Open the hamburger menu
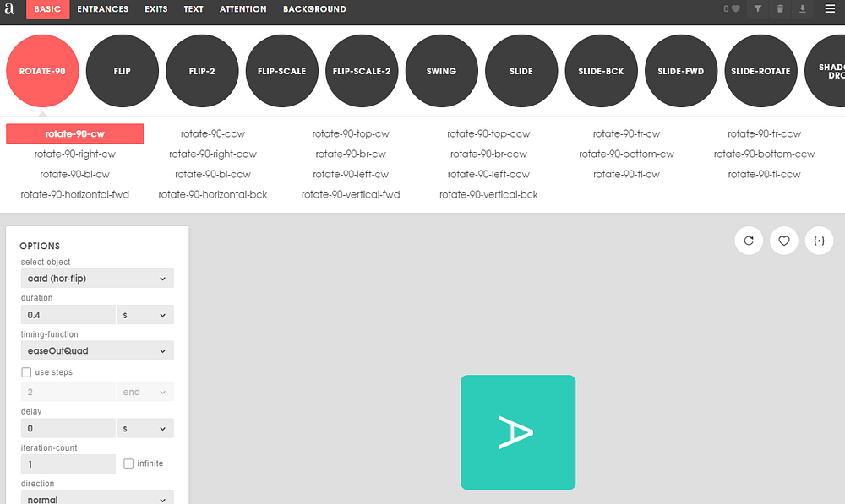This screenshot has width=845, height=504. (x=830, y=9)
